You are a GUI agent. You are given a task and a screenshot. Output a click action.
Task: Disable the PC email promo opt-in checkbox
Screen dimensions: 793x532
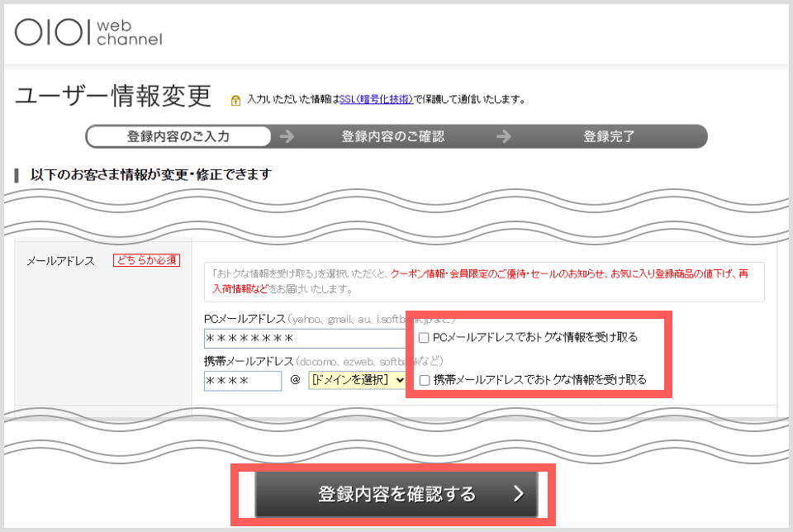click(x=424, y=337)
